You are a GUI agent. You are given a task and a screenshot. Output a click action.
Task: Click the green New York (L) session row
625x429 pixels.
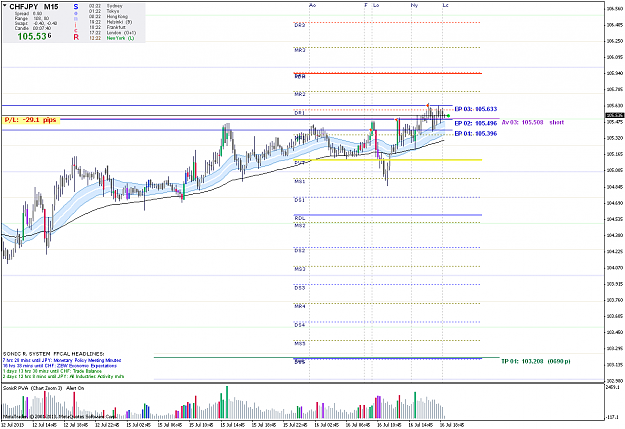click(x=112, y=38)
